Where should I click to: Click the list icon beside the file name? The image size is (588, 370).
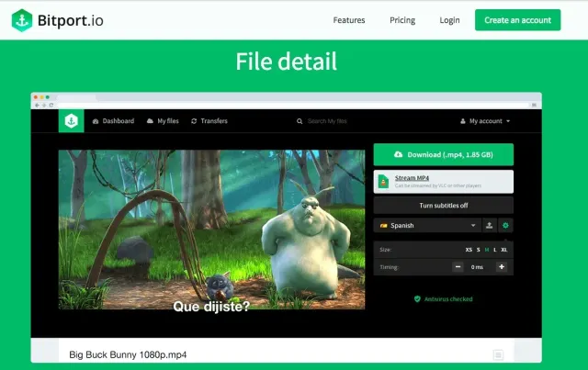pyautogui.click(x=498, y=354)
